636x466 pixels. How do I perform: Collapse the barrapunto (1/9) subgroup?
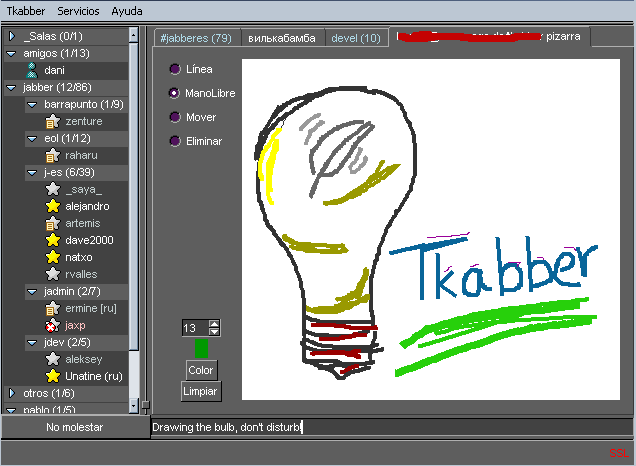coord(32,105)
